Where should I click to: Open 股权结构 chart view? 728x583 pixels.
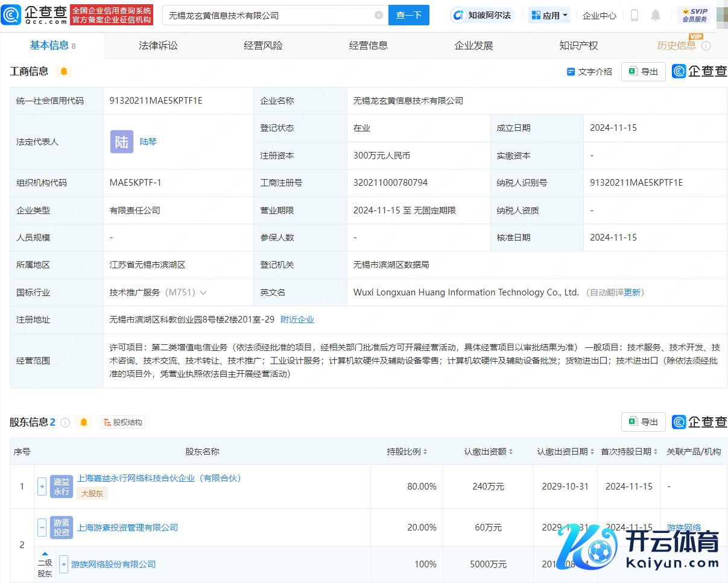(123, 423)
